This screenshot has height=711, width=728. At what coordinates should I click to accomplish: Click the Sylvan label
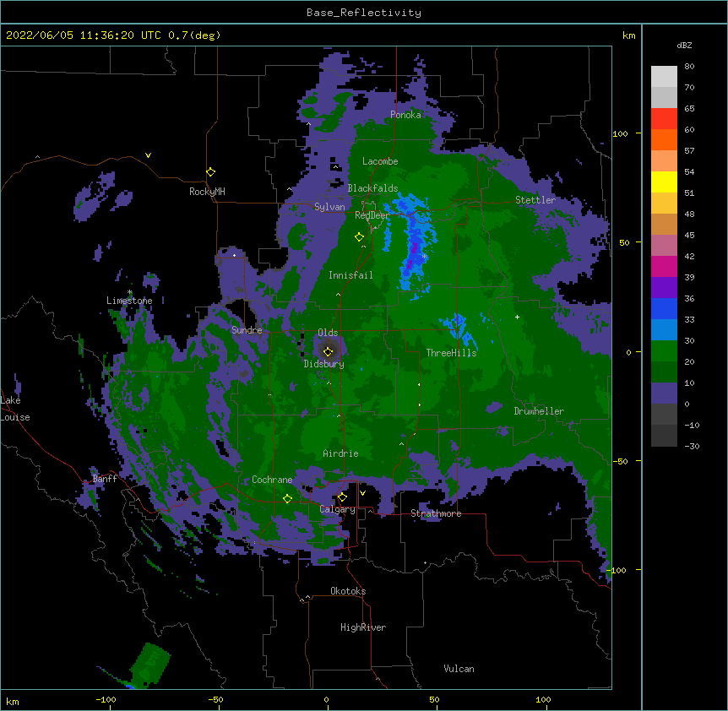click(x=329, y=207)
